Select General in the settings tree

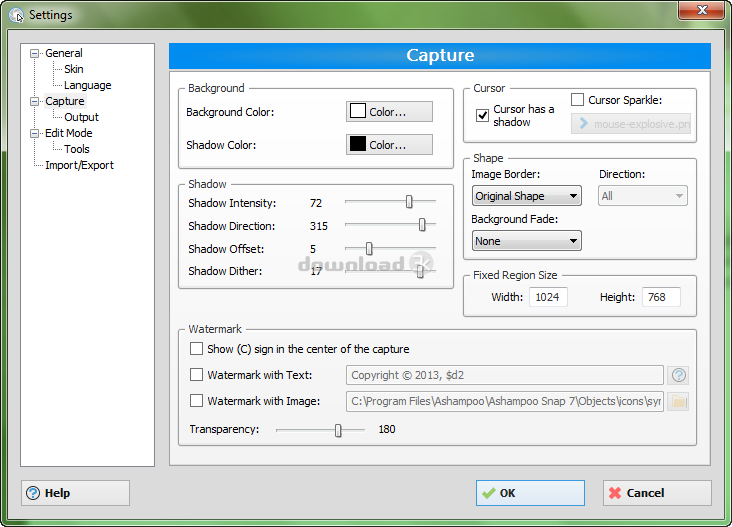pyautogui.click(x=63, y=53)
